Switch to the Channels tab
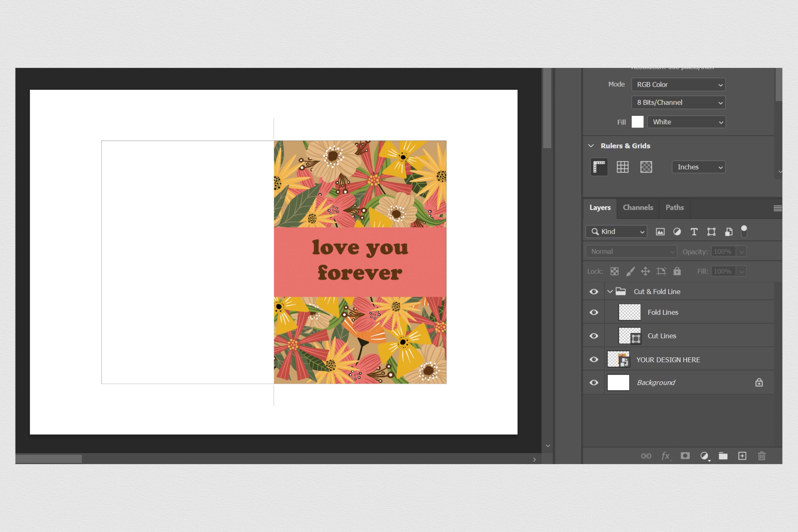Image resolution: width=798 pixels, height=532 pixels. pos(638,208)
